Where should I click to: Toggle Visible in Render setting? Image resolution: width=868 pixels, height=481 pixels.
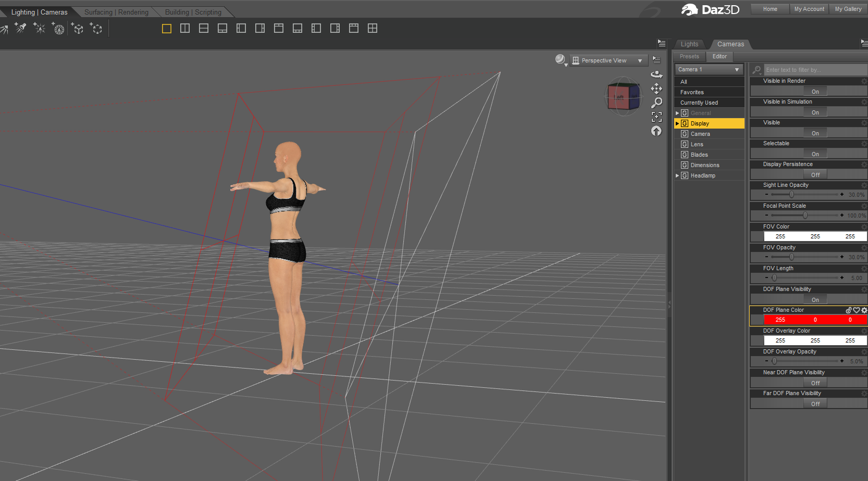point(815,92)
